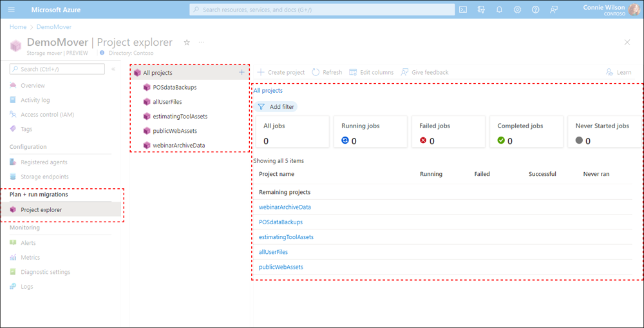Click Connie Wilson's account avatar
Image resolution: width=644 pixels, height=328 pixels.
634,10
